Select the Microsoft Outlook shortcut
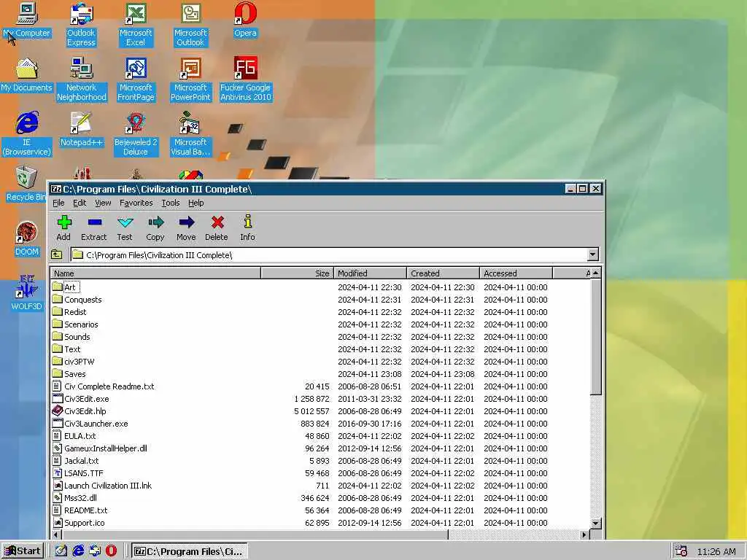This screenshot has width=747, height=560. (190, 25)
